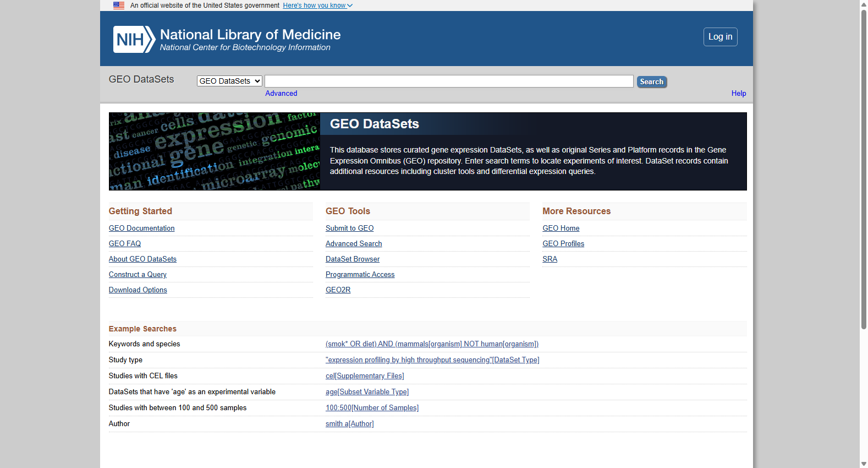Image resolution: width=868 pixels, height=468 pixels.
Task: Open the GEO DataSets database dropdown
Action: coord(229,81)
